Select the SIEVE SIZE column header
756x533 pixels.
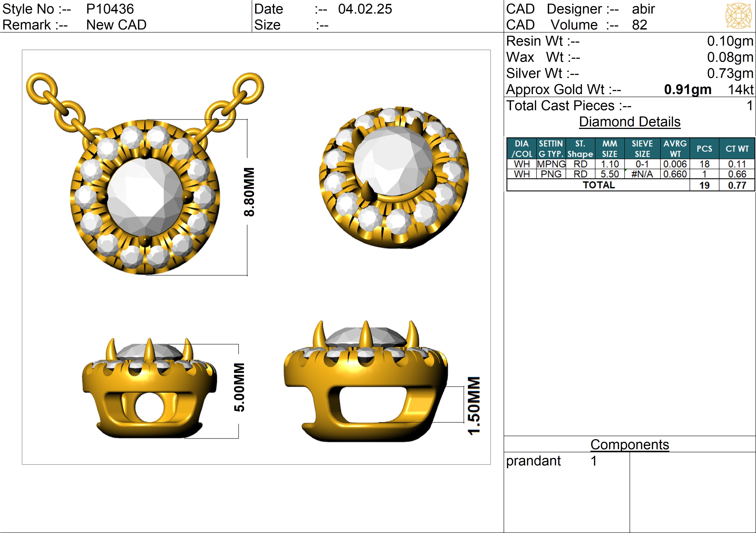(642, 149)
